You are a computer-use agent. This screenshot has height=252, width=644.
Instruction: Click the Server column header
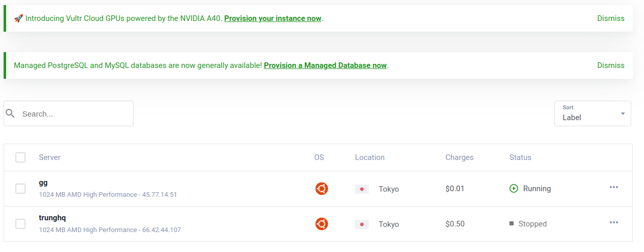point(50,157)
